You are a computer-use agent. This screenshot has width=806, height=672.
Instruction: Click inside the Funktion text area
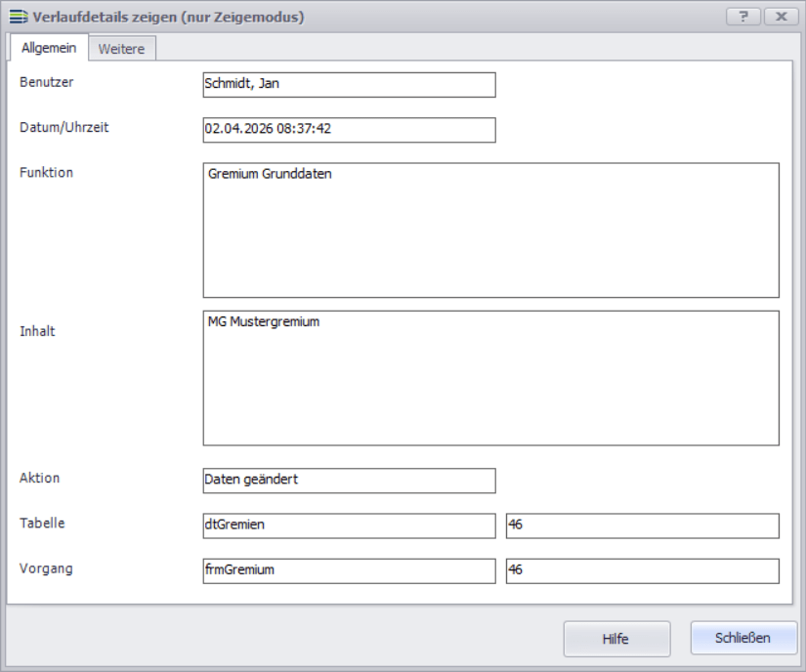pyautogui.click(x=490, y=230)
